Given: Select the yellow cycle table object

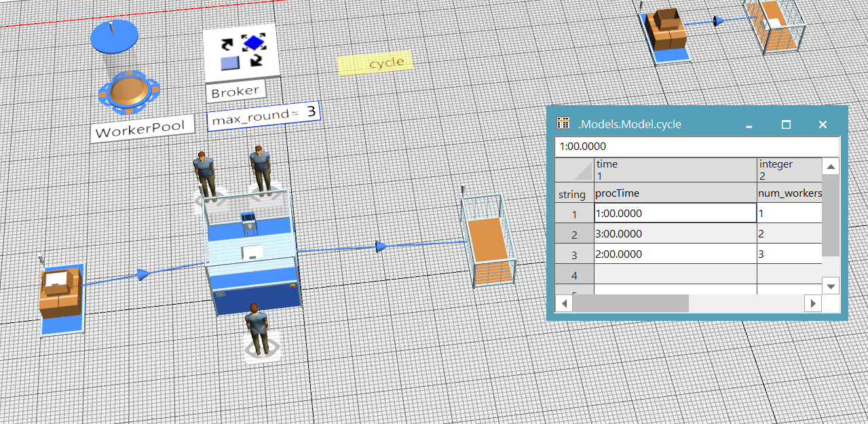Looking at the screenshot, I should click(x=375, y=64).
